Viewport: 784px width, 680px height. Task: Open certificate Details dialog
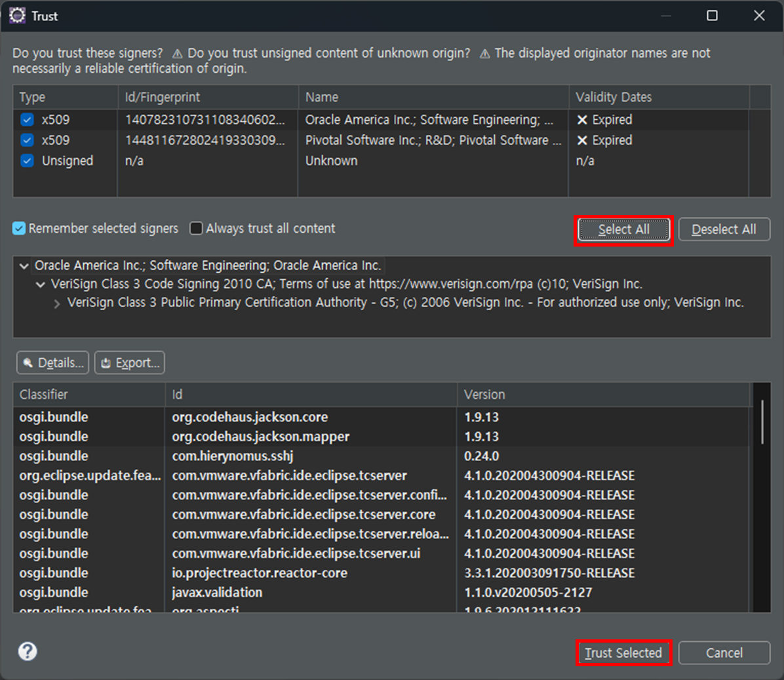point(52,363)
